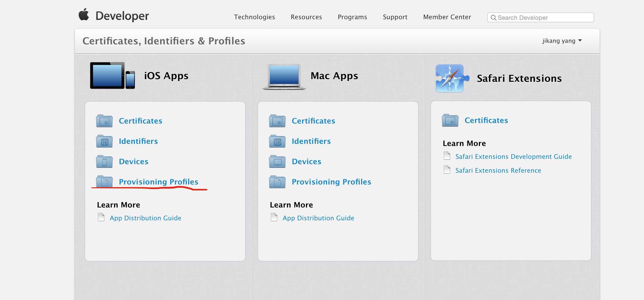The height and width of the screenshot is (300, 644).
Task: Click the Search Developer input field
Action: click(x=540, y=17)
